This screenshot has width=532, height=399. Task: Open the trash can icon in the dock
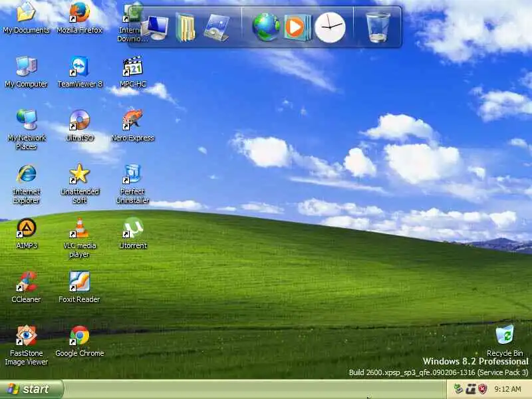[x=378, y=27]
